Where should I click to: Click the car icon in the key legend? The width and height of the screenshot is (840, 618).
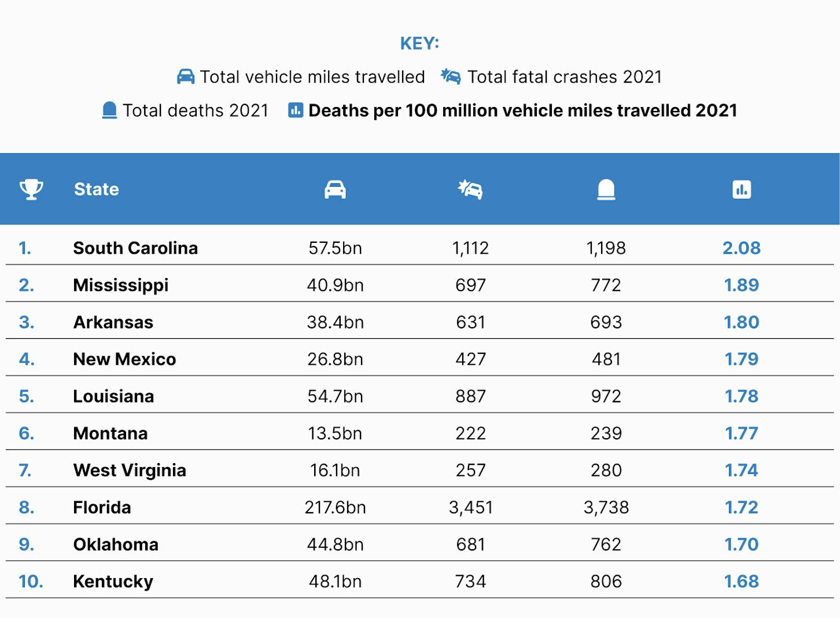(186, 77)
